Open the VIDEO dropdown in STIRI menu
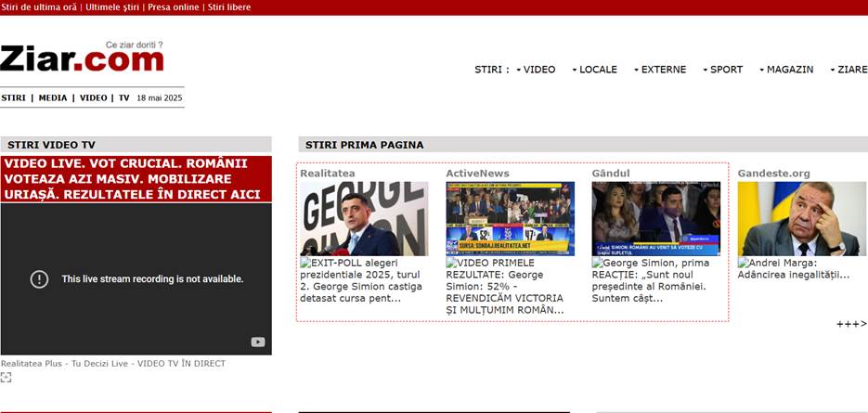The height and width of the screenshot is (413, 868). pos(536,70)
